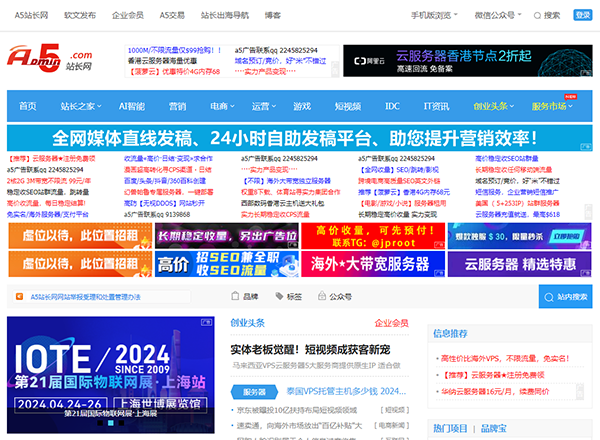This screenshot has height=440, width=600.
Task: Click the 品牌 label link
Action: pyautogui.click(x=251, y=296)
